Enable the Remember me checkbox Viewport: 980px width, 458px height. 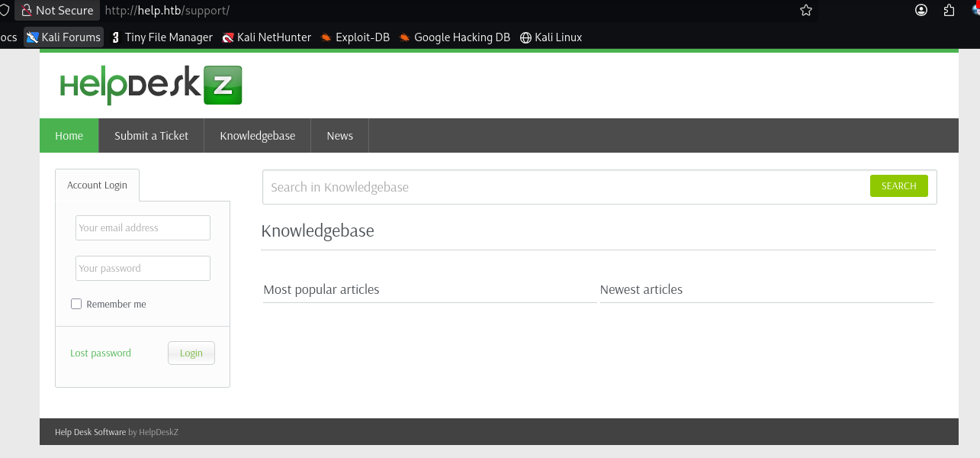coord(76,304)
